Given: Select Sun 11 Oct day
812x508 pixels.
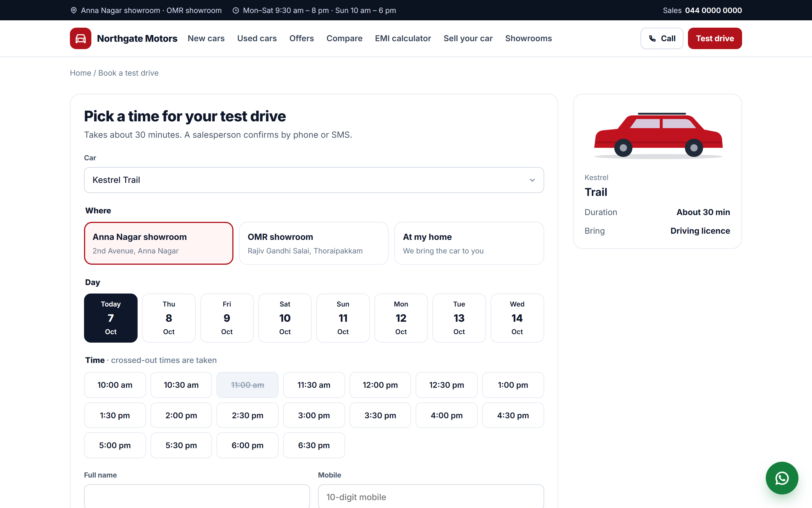Looking at the screenshot, I should [343, 318].
